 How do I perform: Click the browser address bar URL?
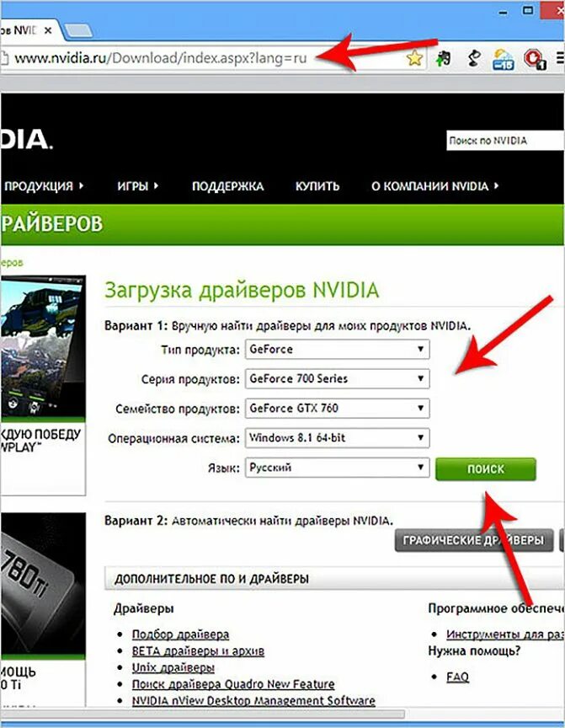[x=161, y=58]
